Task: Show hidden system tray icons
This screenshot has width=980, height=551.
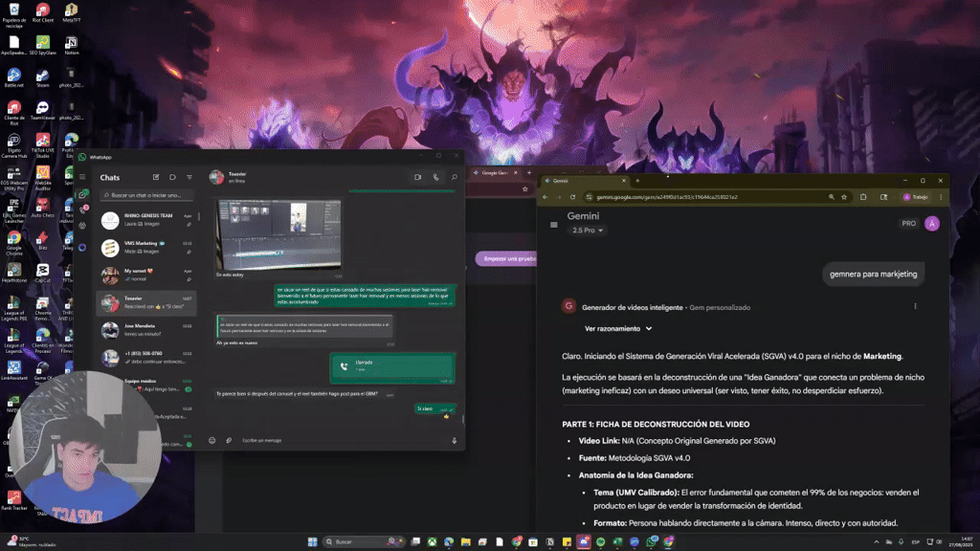Action: click(x=877, y=541)
